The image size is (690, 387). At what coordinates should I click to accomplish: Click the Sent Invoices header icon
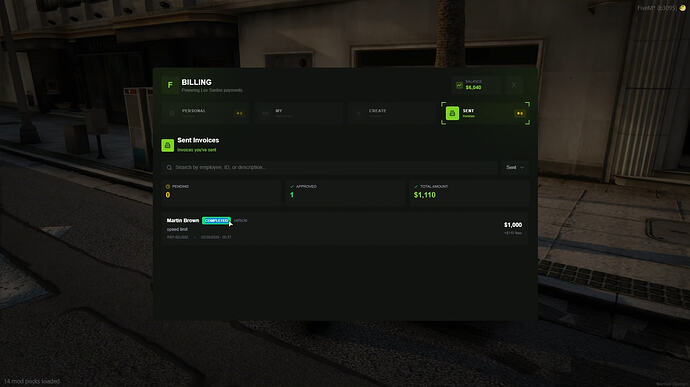pyautogui.click(x=168, y=145)
